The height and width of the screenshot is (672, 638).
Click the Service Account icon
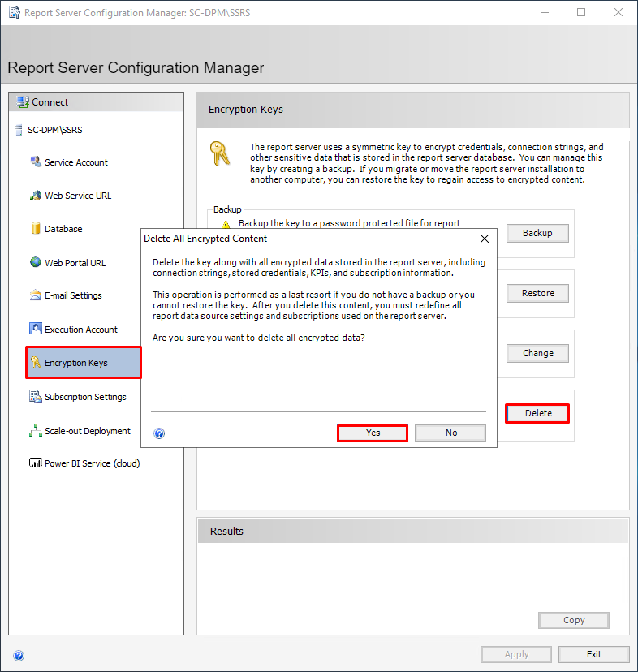point(36,162)
